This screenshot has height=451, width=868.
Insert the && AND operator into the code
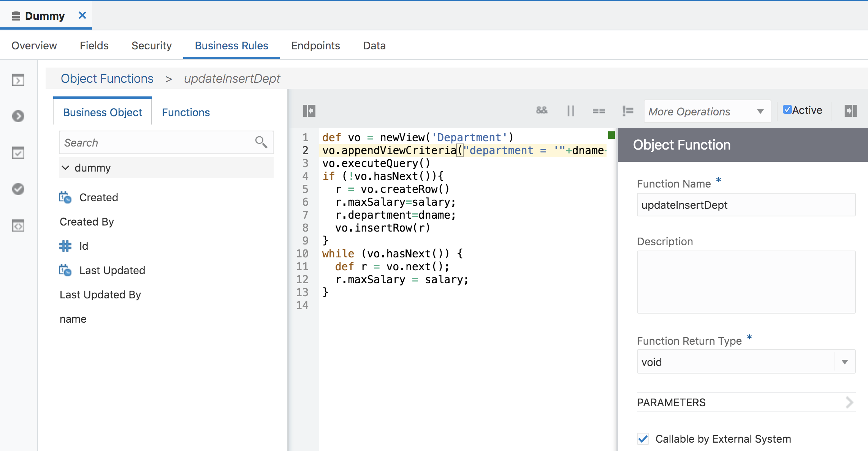(x=541, y=111)
